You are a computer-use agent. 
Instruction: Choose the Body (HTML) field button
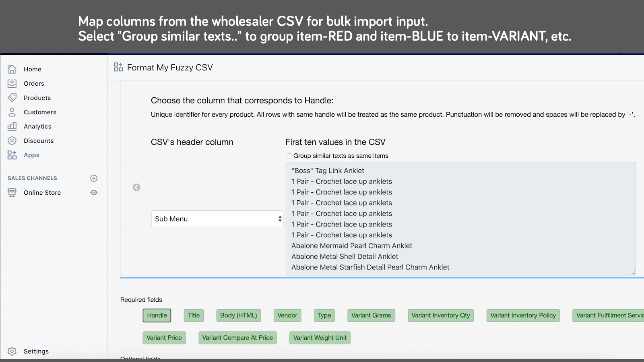[x=238, y=315]
